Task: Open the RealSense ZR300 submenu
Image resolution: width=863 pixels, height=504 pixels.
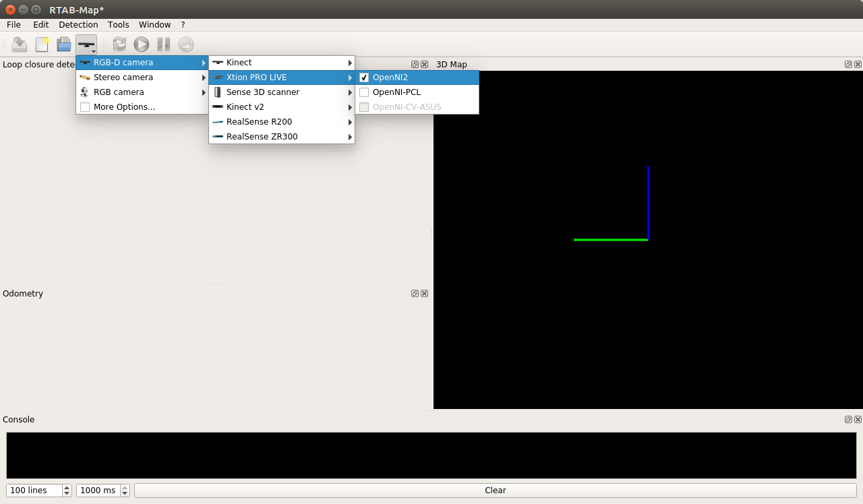Action: 282,137
